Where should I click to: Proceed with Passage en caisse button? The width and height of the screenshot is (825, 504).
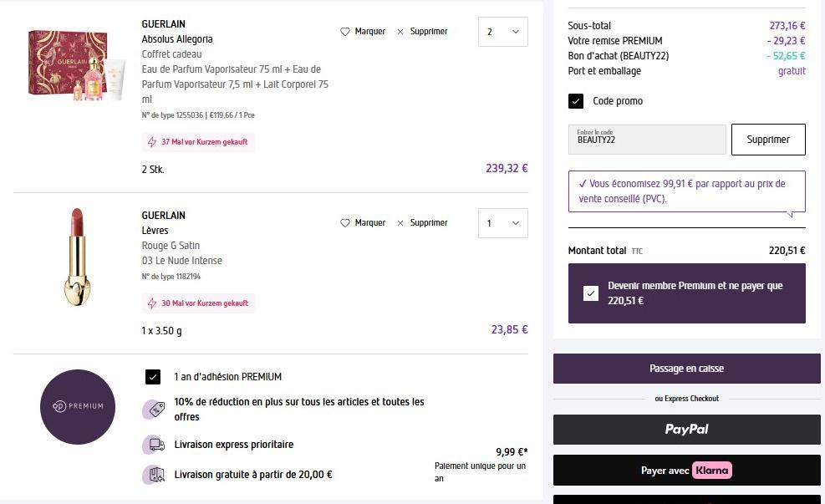[x=686, y=369]
